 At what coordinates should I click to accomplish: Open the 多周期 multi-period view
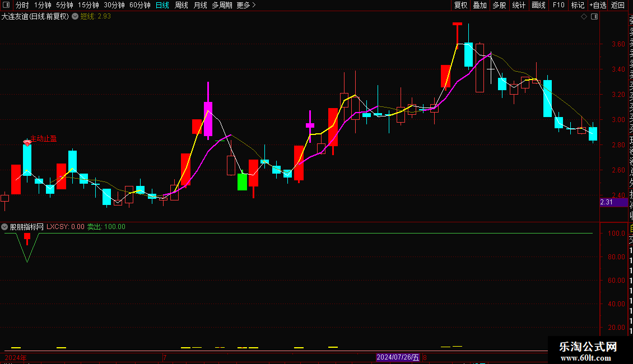[222, 5]
